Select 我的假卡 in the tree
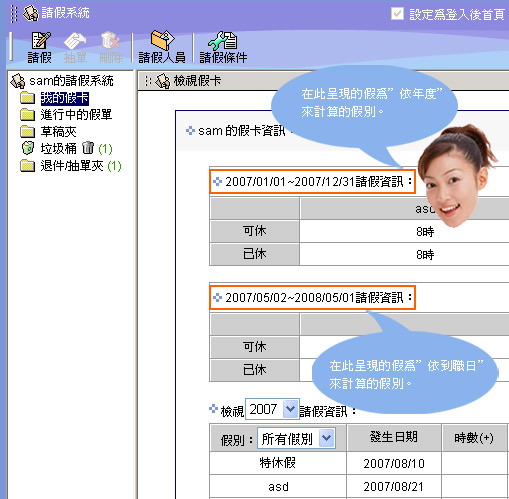The width and height of the screenshot is (509, 499). point(65,98)
